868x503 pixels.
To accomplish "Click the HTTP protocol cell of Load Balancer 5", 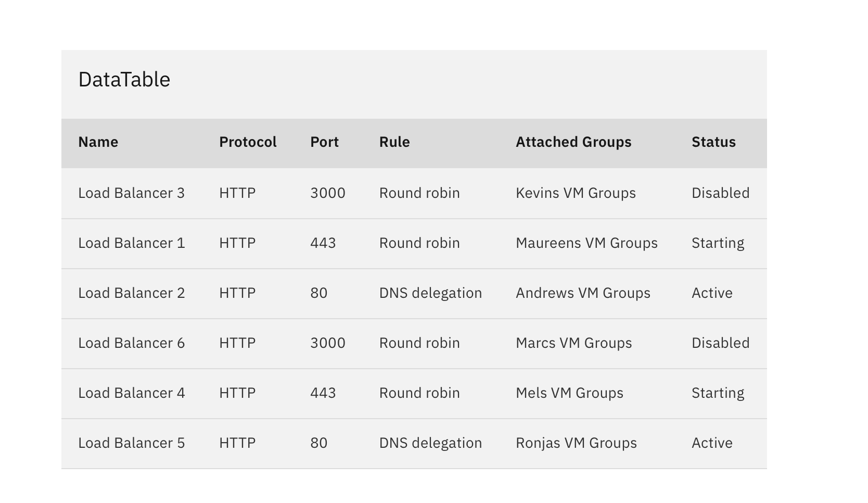I will (x=237, y=443).
